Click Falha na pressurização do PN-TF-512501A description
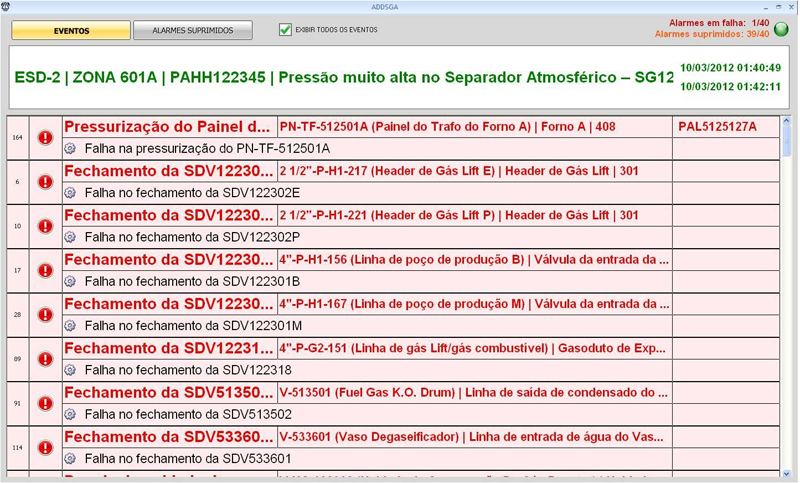 point(207,149)
